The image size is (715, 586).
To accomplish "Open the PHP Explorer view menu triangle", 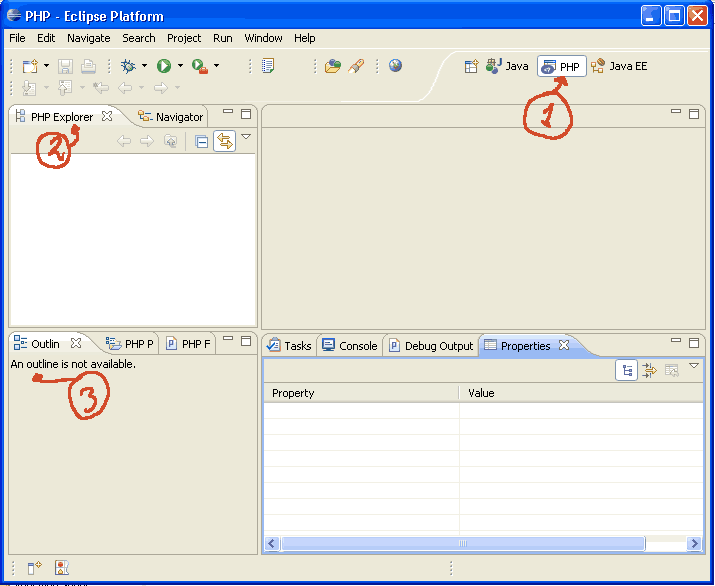I will click(246, 136).
